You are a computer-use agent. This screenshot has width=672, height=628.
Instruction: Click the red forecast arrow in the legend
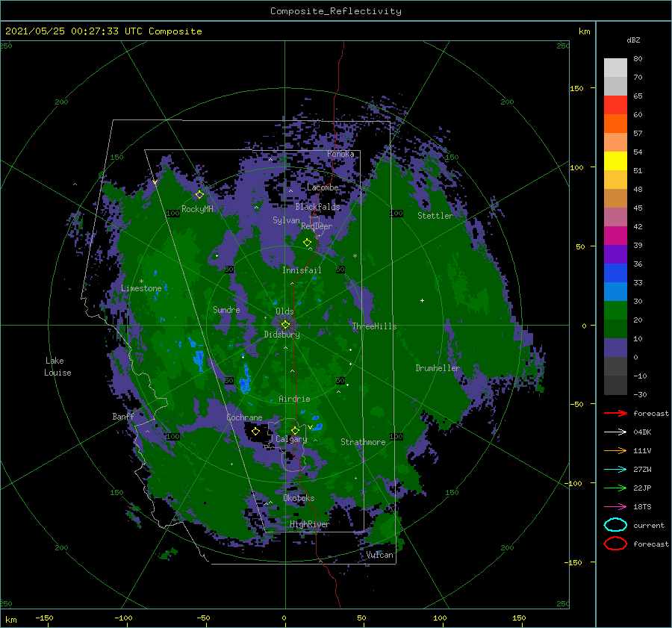(615, 413)
